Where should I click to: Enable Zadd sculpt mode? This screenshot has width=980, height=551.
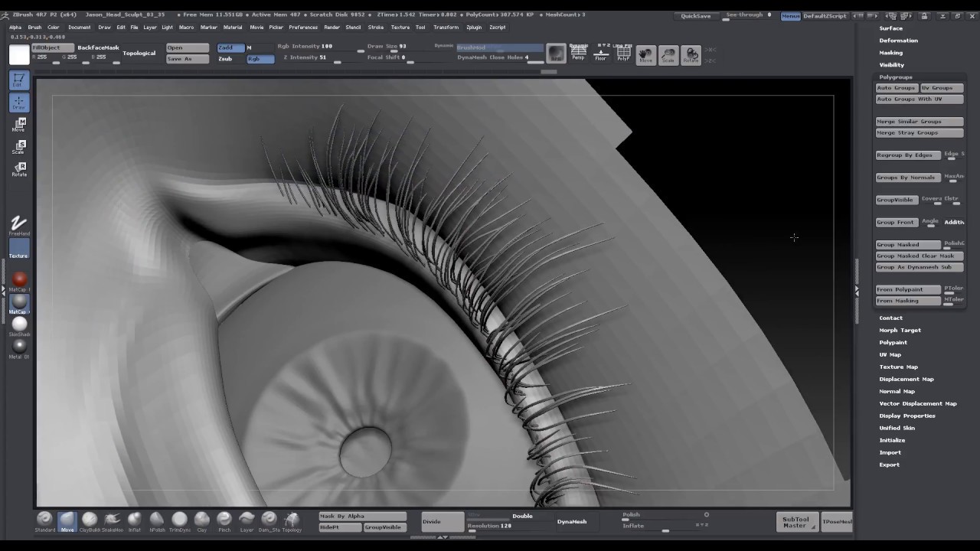[230, 47]
